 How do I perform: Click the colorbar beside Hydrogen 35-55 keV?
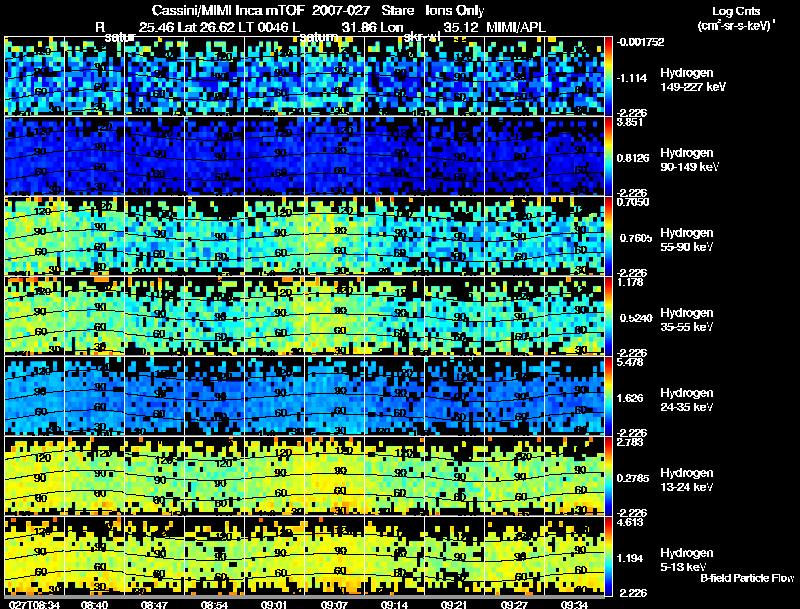609,316
